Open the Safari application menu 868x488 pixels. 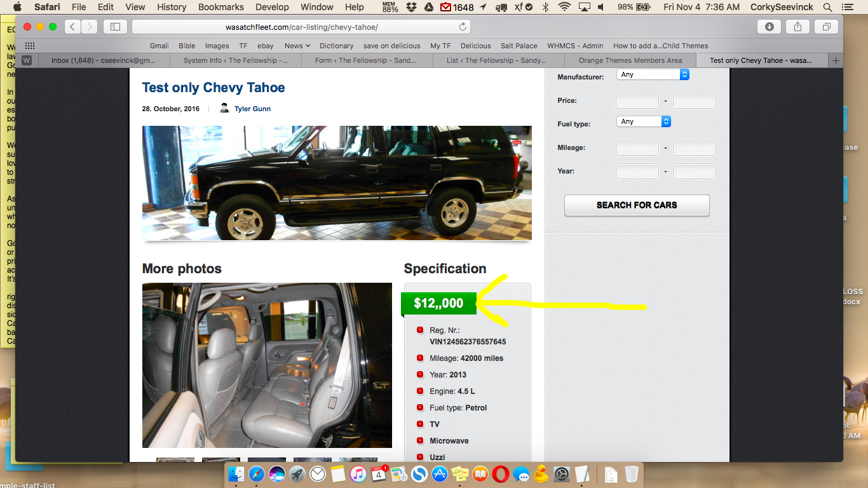click(x=46, y=7)
